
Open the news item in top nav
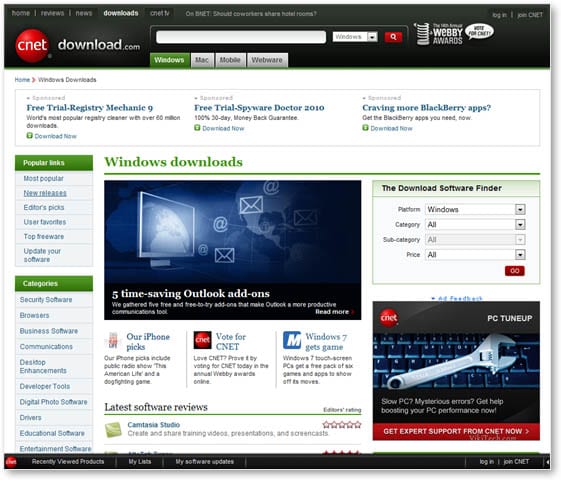[x=84, y=13]
